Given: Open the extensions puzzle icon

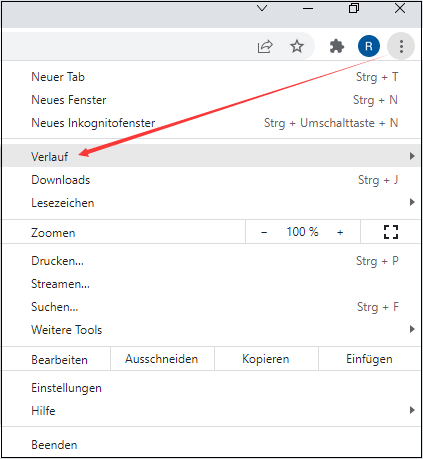Looking at the screenshot, I should (x=337, y=46).
